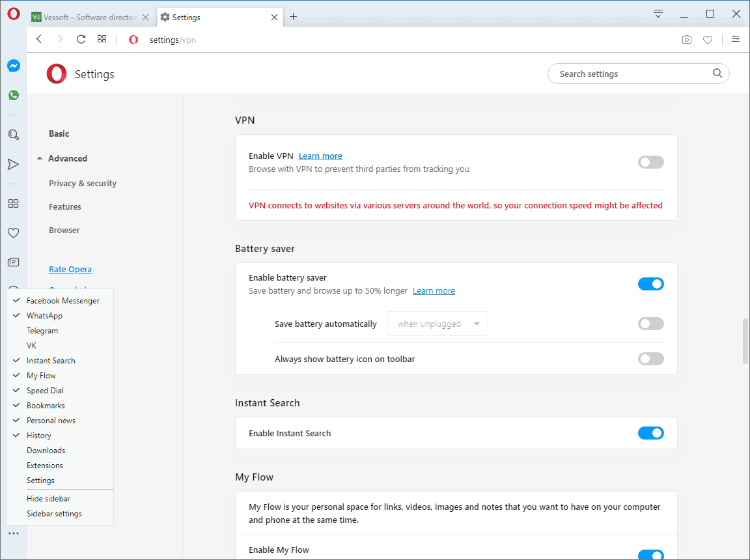Viewport: 750px width, 560px height.
Task: Close the Settings tab
Action: tap(274, 17)
